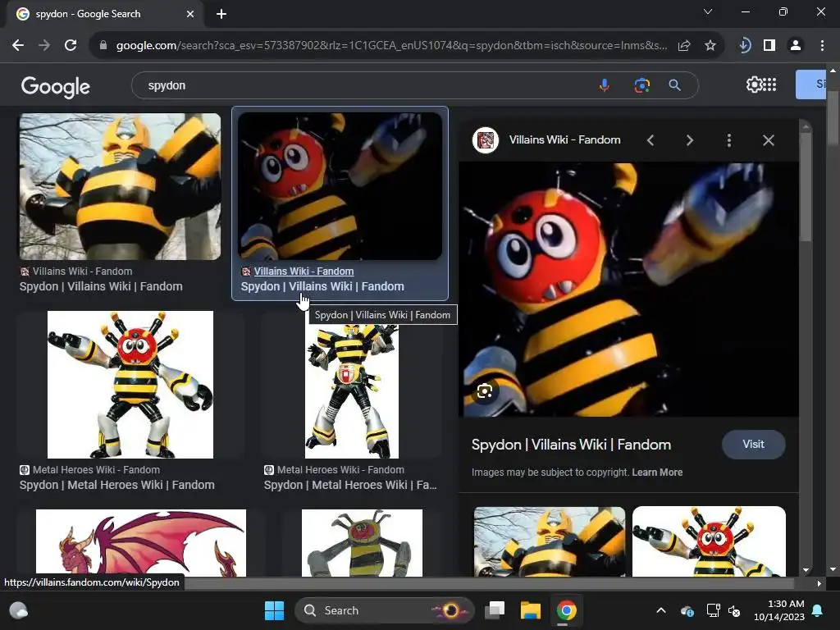Go to the Google logo homepage

(x=56, y=86)
